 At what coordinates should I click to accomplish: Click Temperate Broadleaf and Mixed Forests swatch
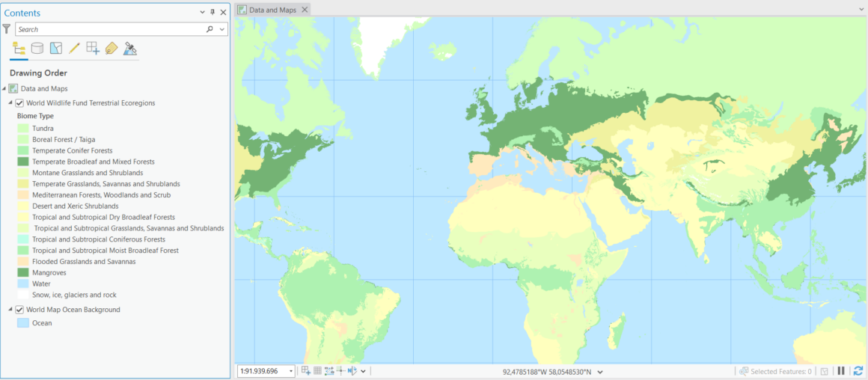pyautogui.click(x=22, y=162)
